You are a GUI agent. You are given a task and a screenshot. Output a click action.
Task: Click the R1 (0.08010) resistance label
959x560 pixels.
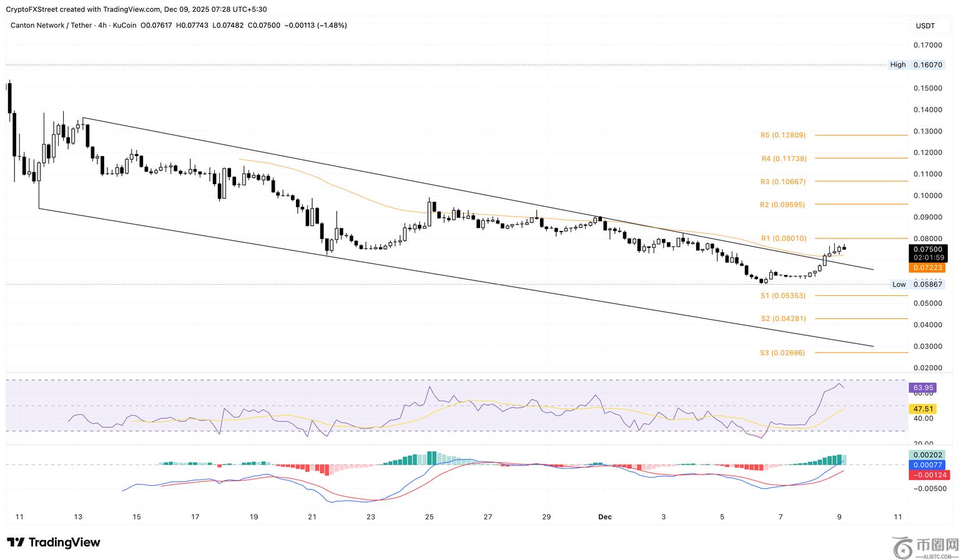783,238
